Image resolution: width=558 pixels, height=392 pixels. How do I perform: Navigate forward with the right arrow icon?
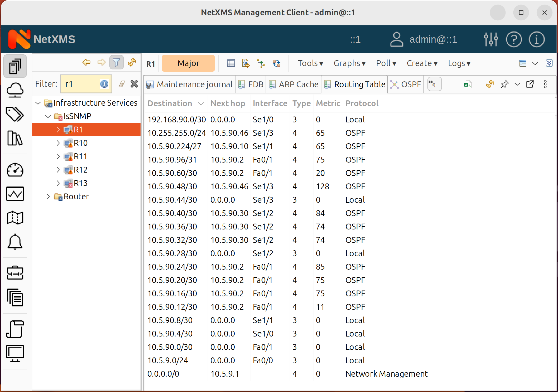tap(102, 62)
